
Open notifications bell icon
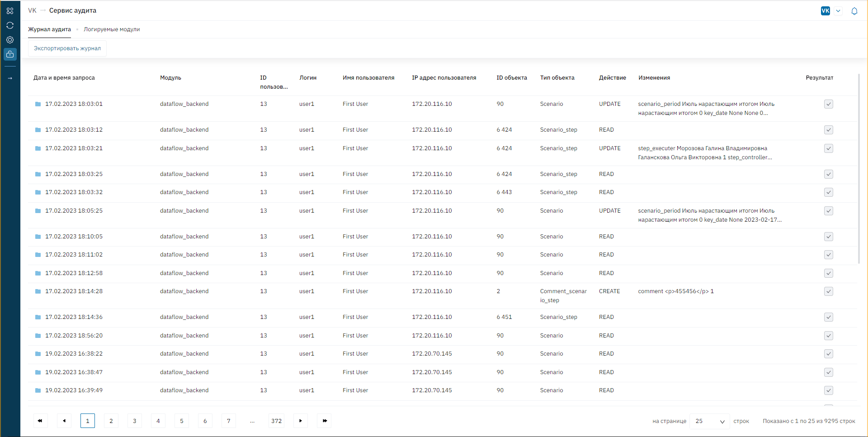tap(854, 11)
